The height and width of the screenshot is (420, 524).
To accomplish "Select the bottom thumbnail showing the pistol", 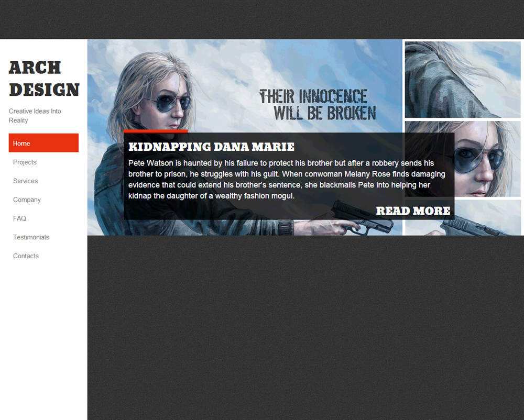I will 463,218.
